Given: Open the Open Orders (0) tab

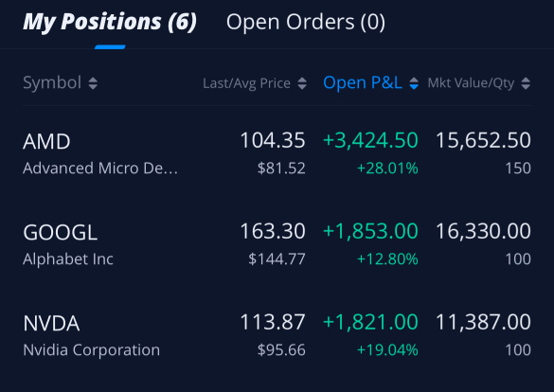Looking at the screenshot, I should point(306,22).
